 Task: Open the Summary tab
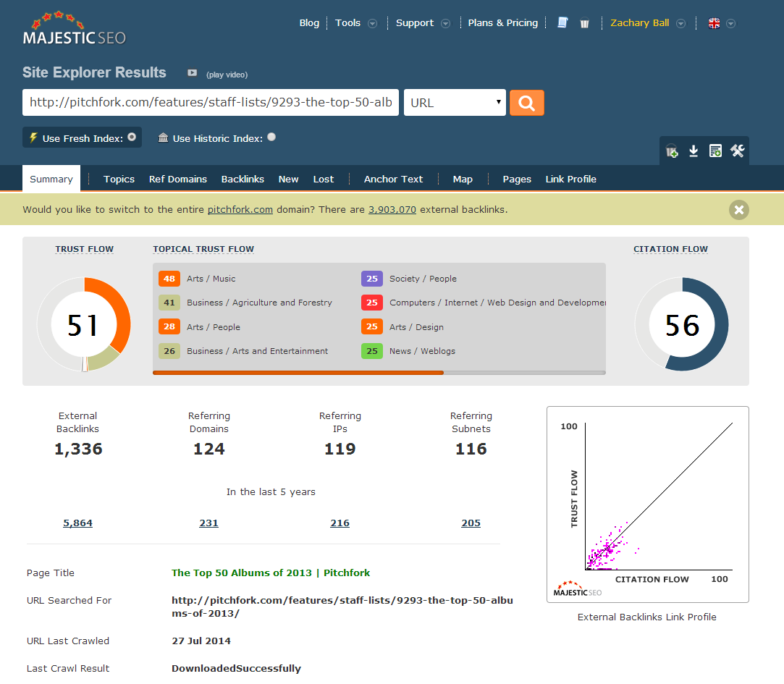click(x=51, y=179)
